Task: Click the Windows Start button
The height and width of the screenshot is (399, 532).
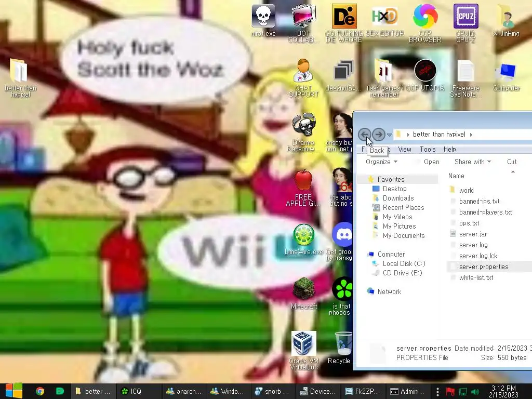Action: 14,391
